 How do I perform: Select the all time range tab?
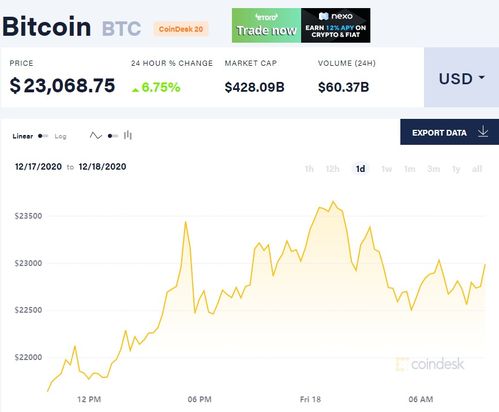point(477,169)
